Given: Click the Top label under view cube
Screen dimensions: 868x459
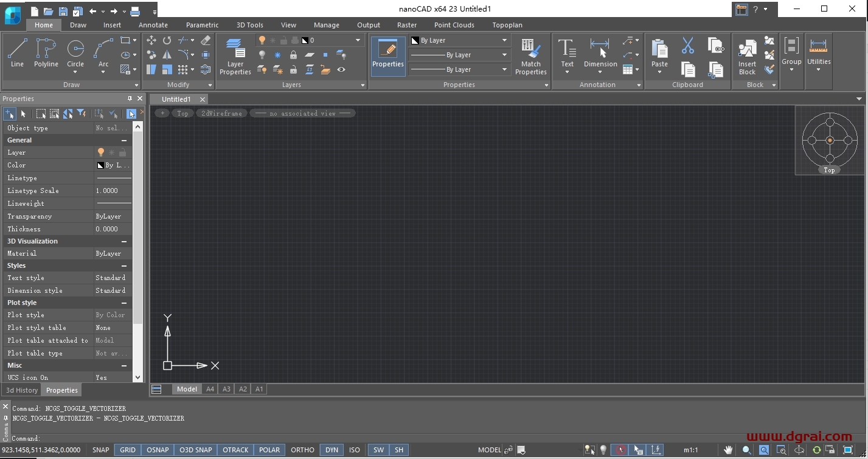Looking at the screenshot, I should click(829, 170).
